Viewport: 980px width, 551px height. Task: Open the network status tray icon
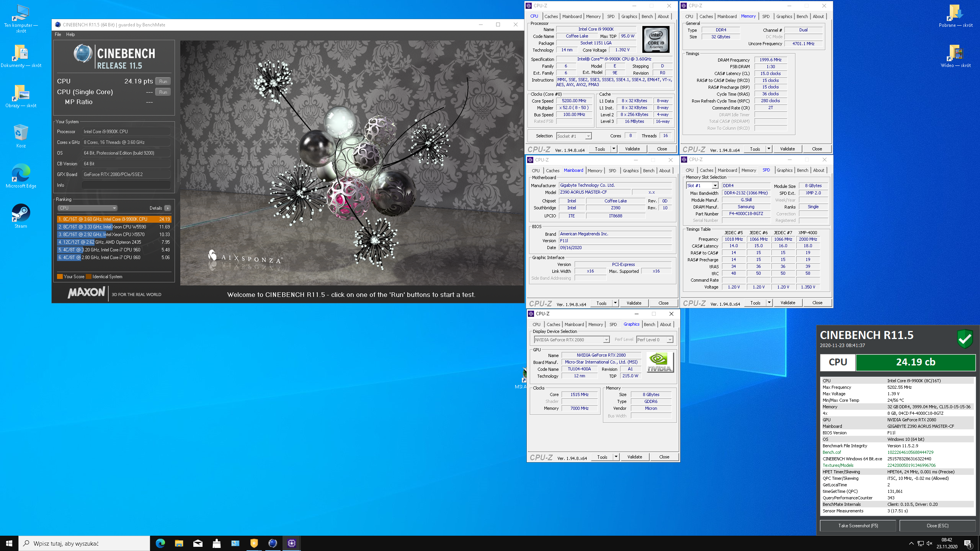tap(921, 543)
